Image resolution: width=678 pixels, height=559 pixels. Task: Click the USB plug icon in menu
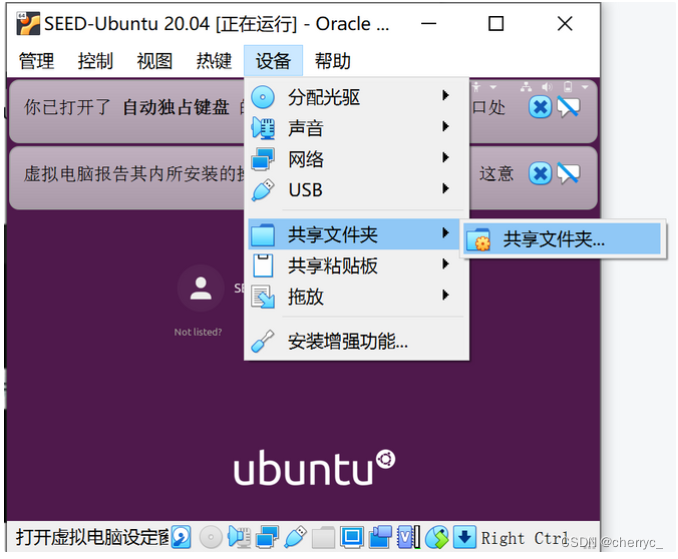(x=263, y=190)
